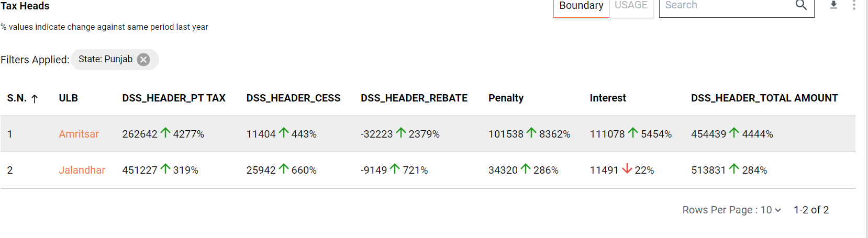Remove the State: Punjab filter chip

[143, 60]
